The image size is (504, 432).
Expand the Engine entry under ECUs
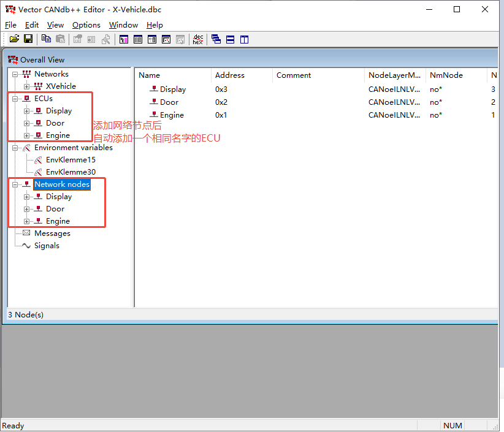[27, 135]
